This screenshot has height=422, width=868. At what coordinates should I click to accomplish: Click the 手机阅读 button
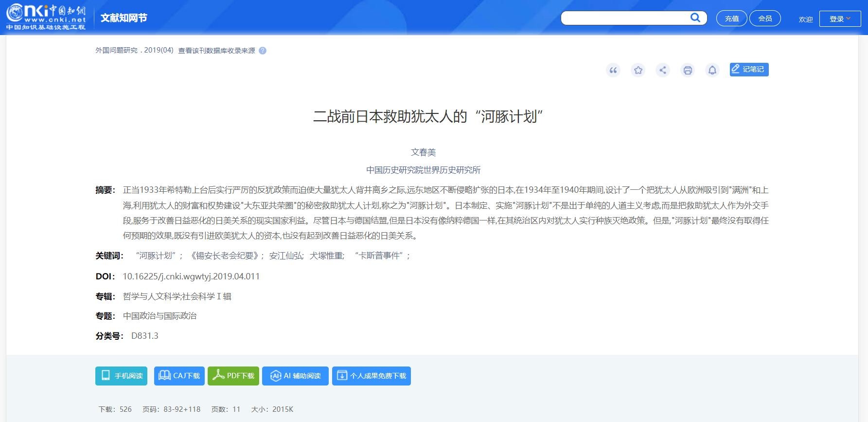click(x=121, y=376)
